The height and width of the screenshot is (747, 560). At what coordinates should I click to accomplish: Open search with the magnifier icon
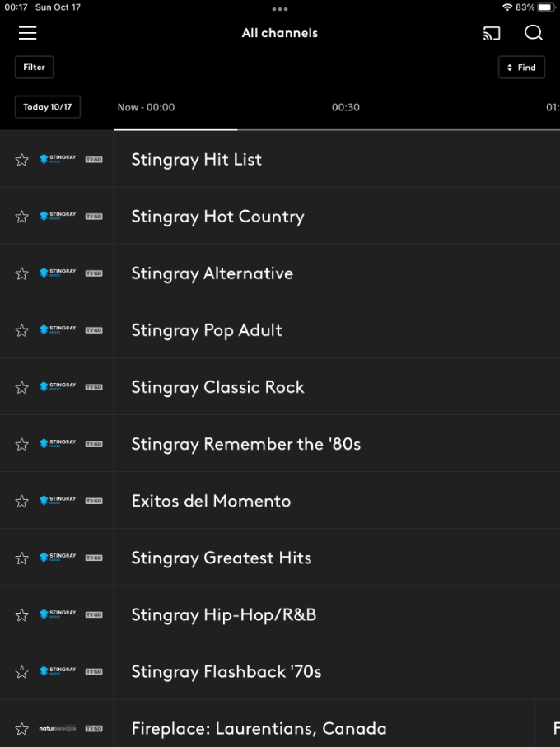[534, 33]
